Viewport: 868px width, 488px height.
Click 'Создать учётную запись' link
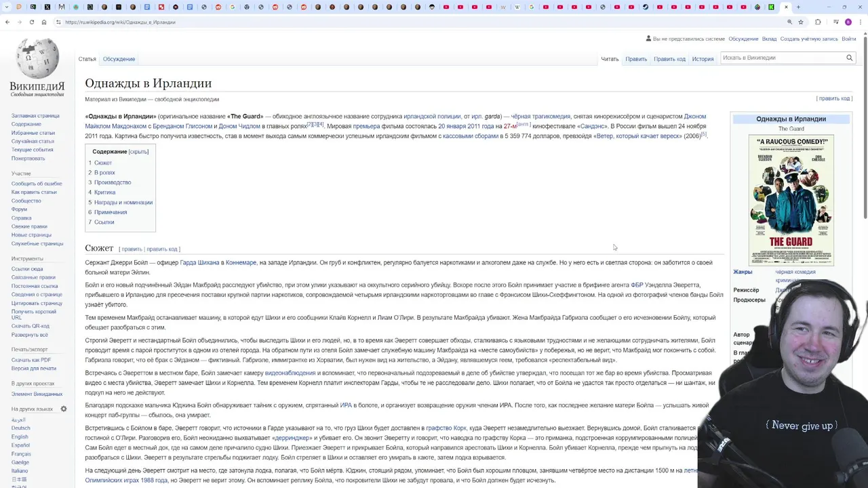[x=809, y=39]
